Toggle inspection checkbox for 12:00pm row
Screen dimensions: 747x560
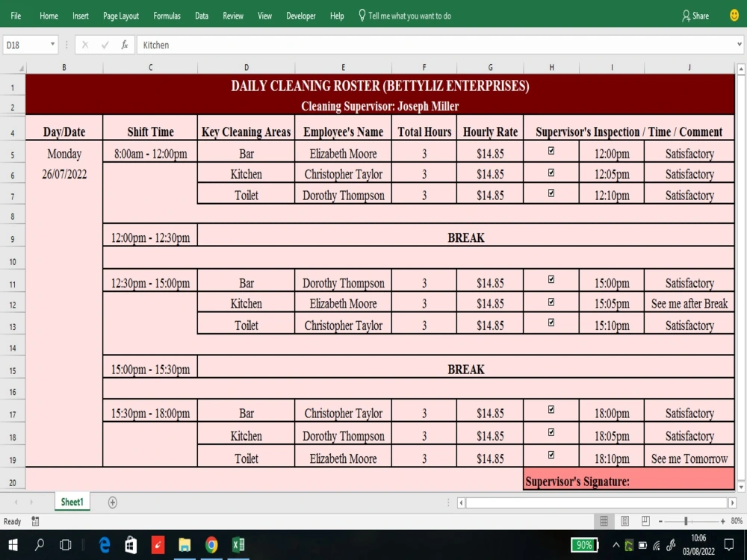click(551, 151)
